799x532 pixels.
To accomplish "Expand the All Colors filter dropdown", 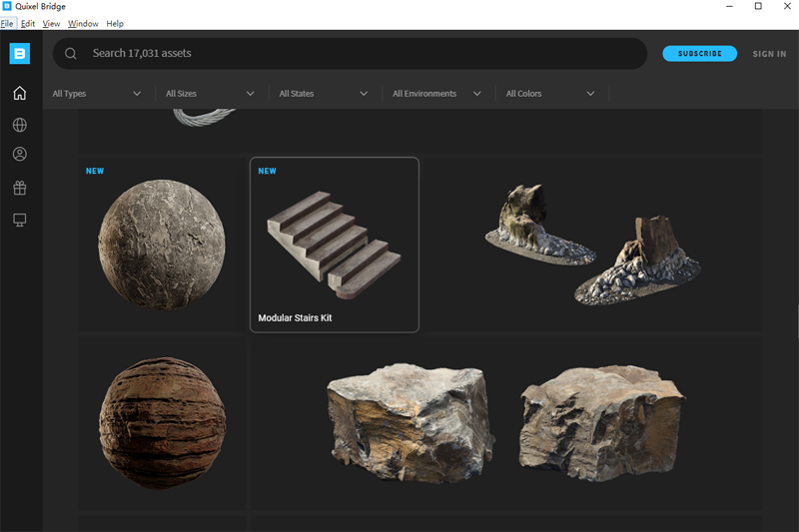I will coord(550,94).
